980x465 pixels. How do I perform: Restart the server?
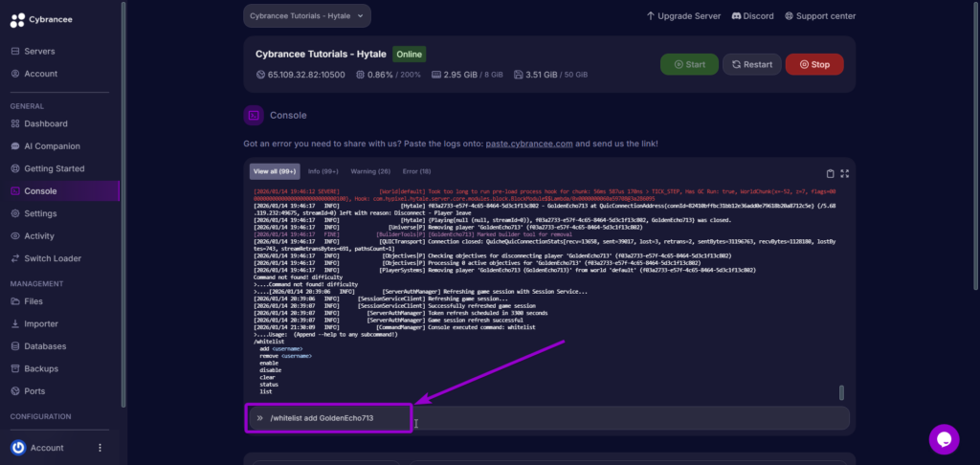pos(751,65)
